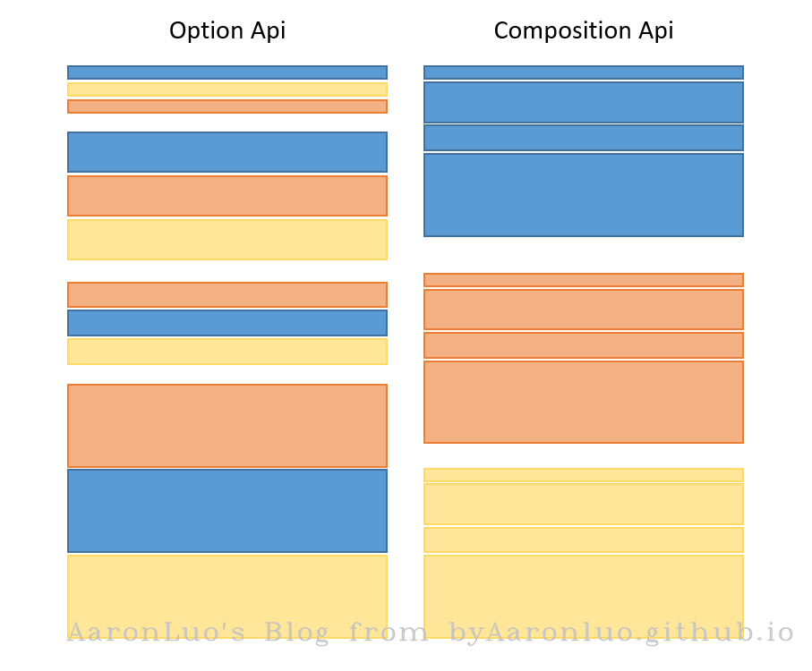This screenshot has height=671, width=812.
Task: Select the thinnest yellow bar under Composition Api
Action: (x=583, y=475)
